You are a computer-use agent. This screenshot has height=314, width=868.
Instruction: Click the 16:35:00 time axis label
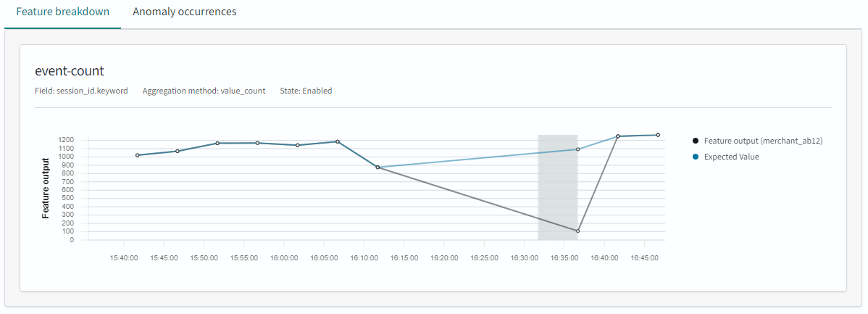pos(564,257)
